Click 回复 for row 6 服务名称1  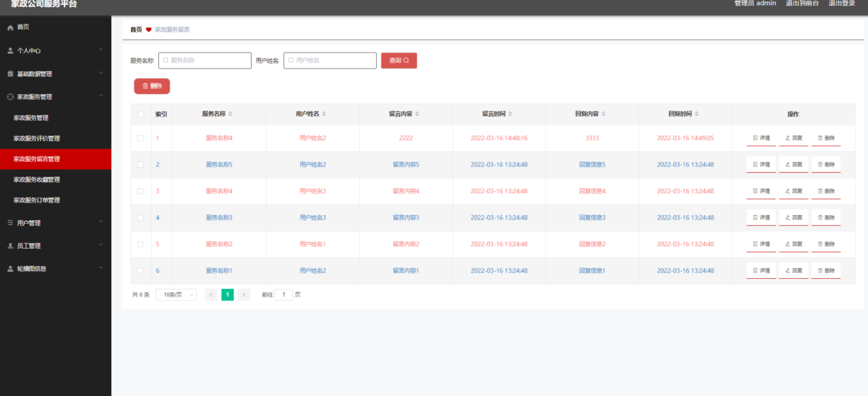[793, 270]
